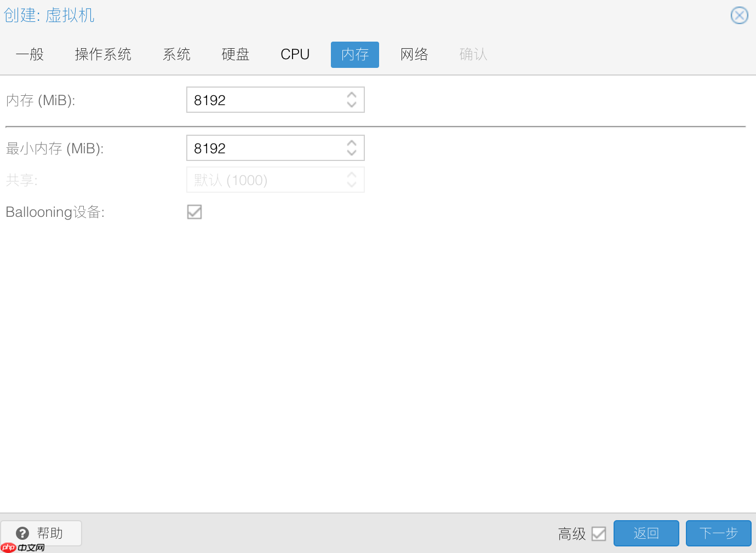Click the 下一步 button
Viewport: 756px width, 553px height.
[718, 533]
